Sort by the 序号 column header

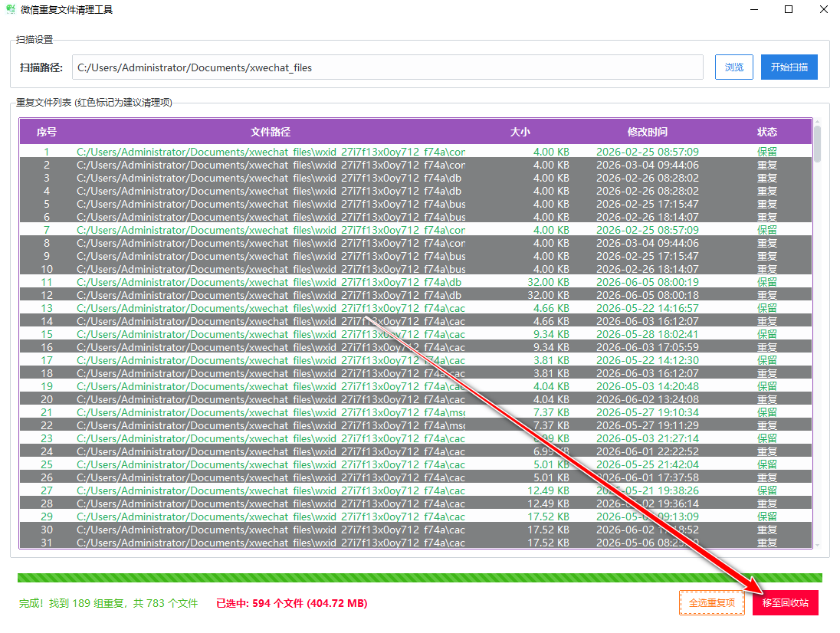click(x=47, y=133)
